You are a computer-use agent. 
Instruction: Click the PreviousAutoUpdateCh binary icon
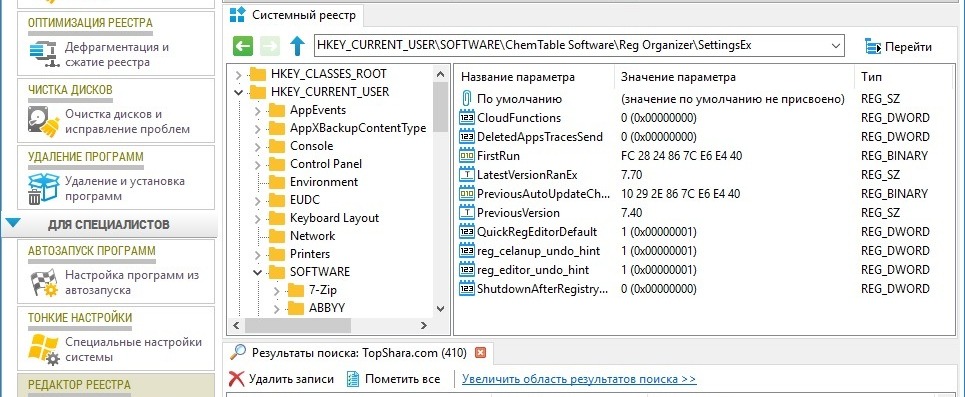point(466,194)
